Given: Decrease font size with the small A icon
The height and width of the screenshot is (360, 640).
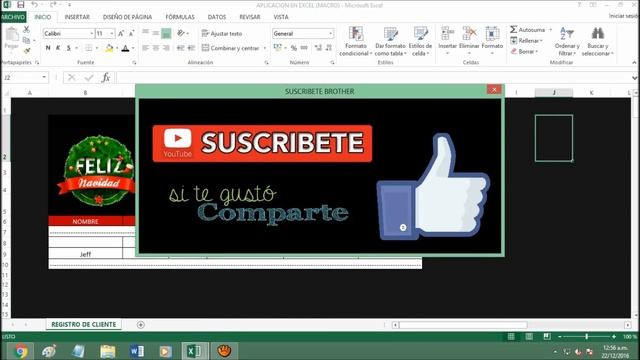Looking at the screenshot, I should pos(131,33).
